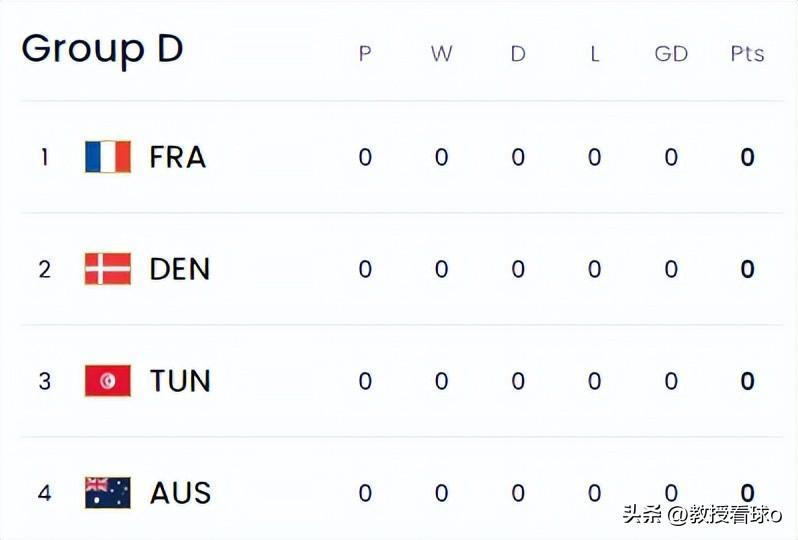Sort by GD column header
This screenshot has height=540, width=798.
pos(671,53)
